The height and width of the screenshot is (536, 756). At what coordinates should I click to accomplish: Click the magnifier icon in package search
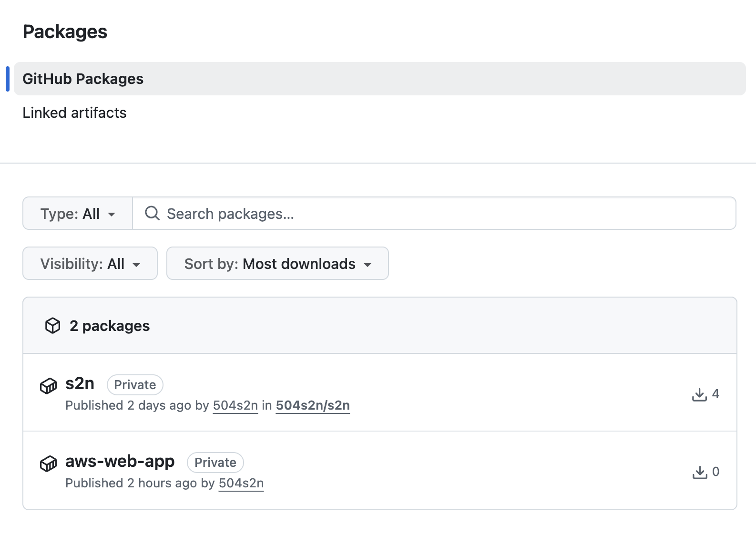point(152,213)
